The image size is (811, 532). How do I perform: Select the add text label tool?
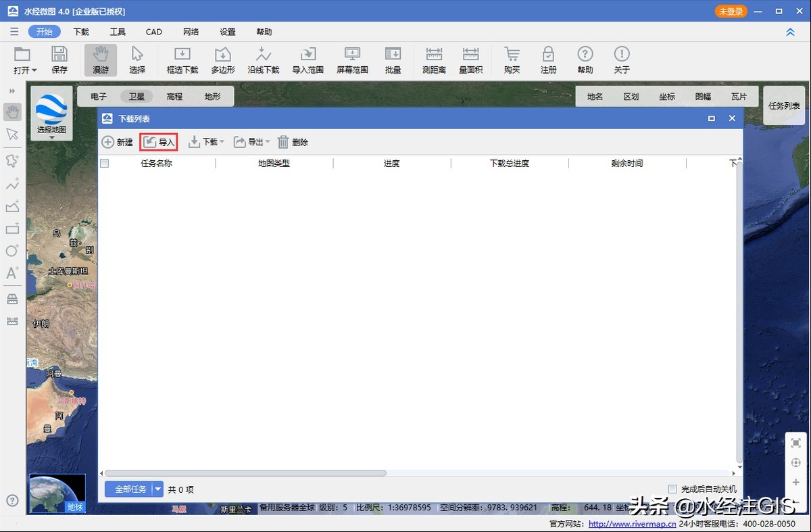pyautogui.click(x=12, y=273)
